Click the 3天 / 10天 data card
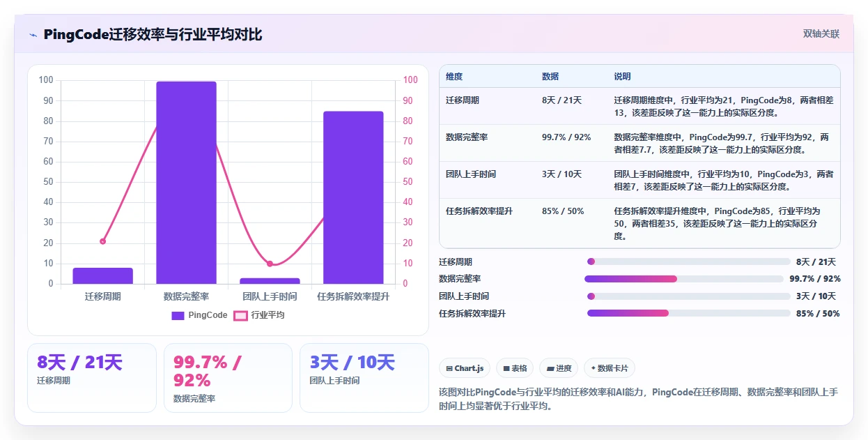This screenshot has height=440, width=868. click(x=364, y=377)
